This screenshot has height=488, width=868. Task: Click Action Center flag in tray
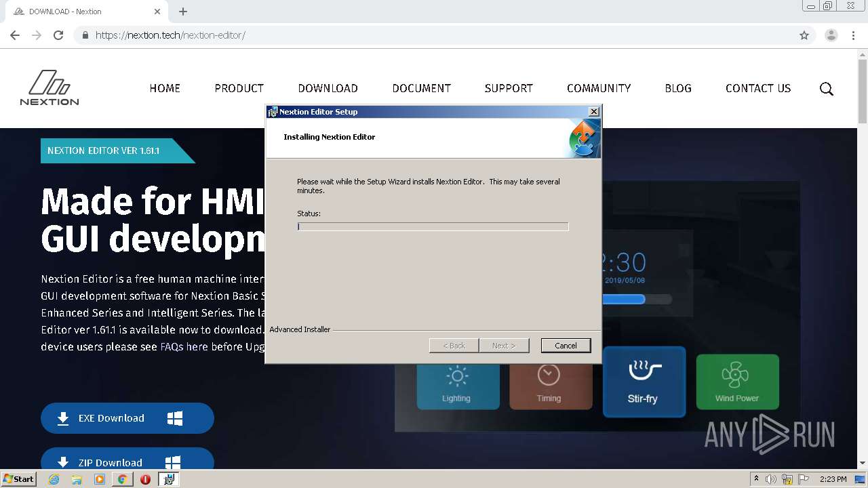pos(804,479)
